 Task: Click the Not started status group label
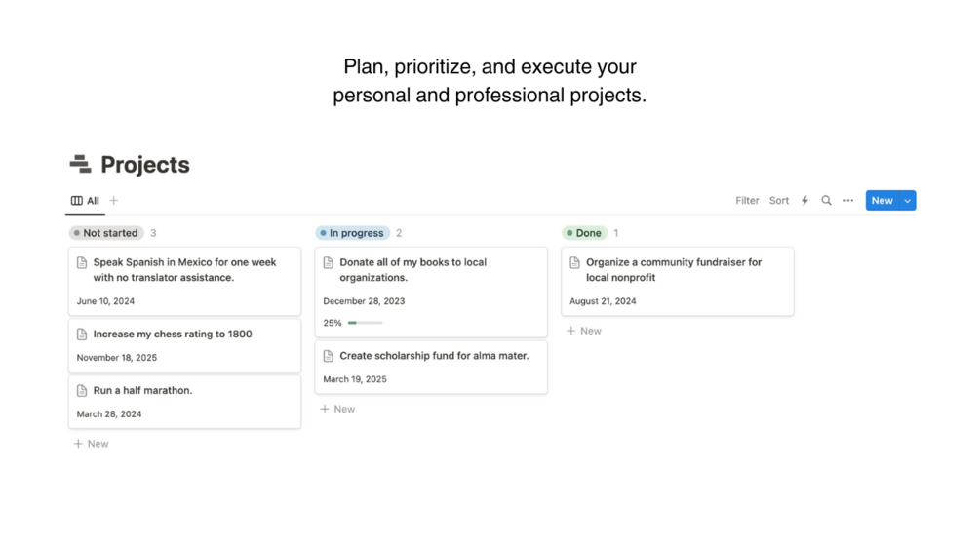106,233
